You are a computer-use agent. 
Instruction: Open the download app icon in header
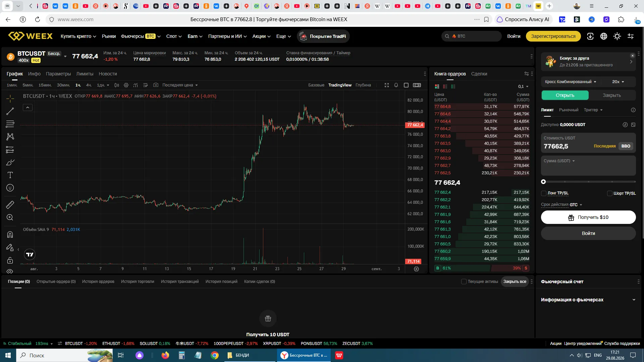590,36
